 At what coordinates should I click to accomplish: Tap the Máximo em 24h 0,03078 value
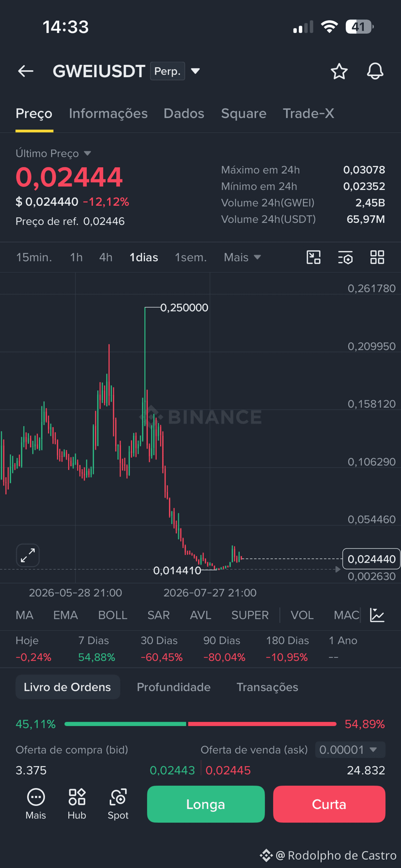(364, 170)
